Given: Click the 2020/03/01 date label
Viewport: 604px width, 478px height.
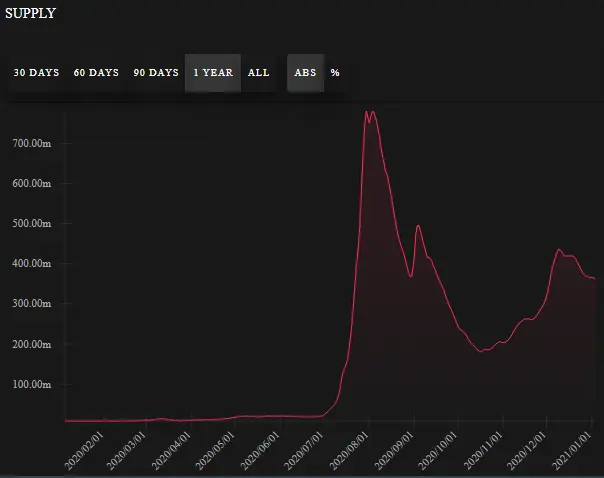Looking at the screenshot, I should coord(127,451).
